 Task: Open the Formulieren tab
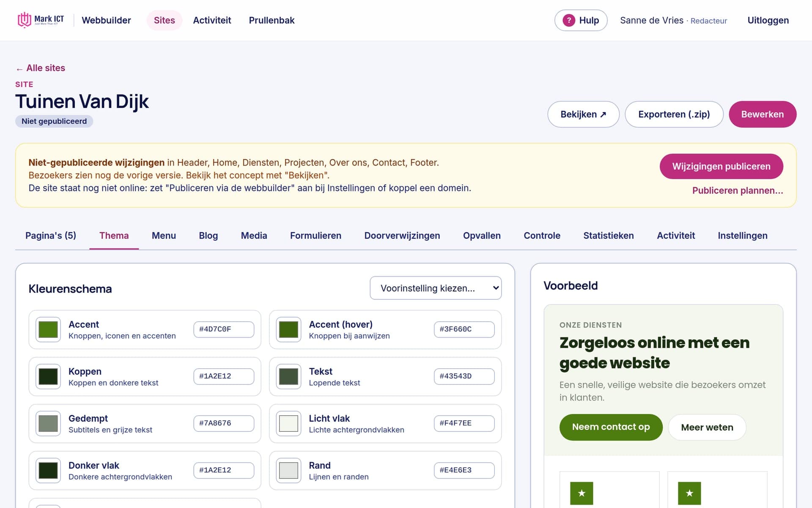315,236
